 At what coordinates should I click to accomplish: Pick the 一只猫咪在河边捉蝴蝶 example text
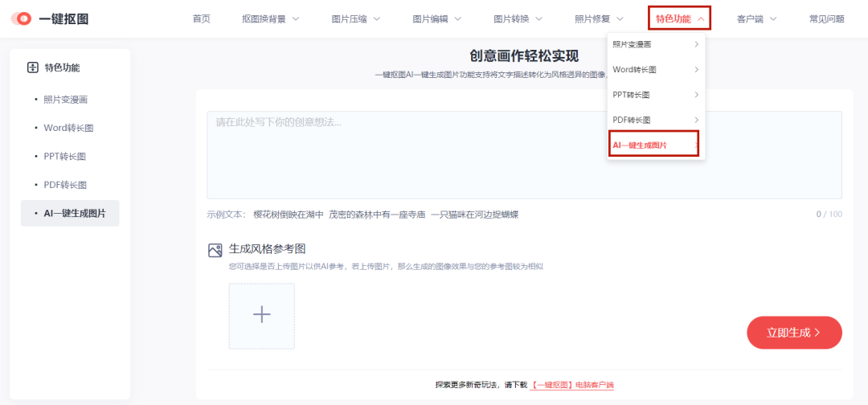(x=475, y=214)
